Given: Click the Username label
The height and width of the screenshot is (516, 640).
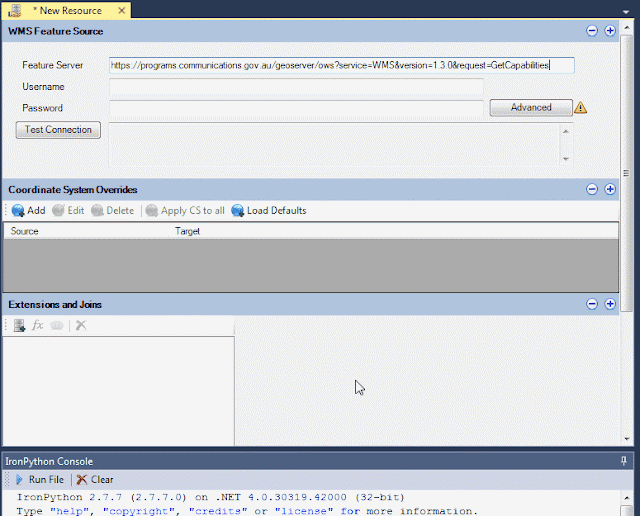Looking at the screenshot, I should pyautogui.click(x=43, y=87).
